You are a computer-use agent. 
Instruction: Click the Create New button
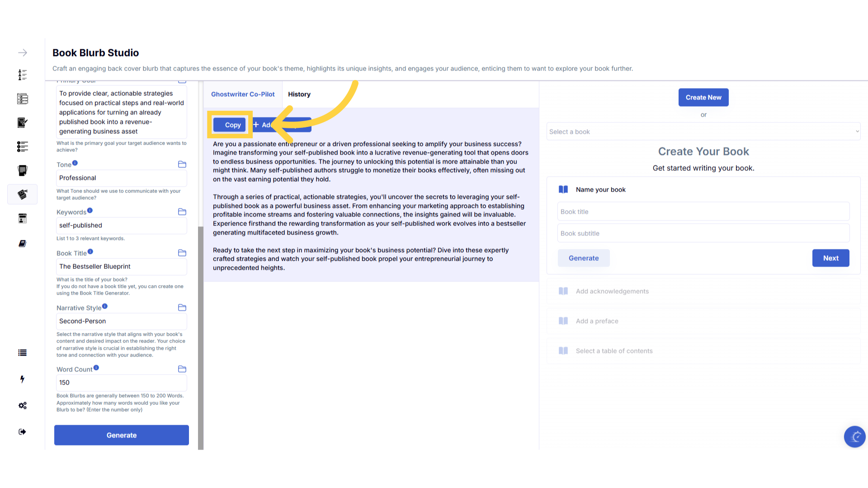point(703,98)
